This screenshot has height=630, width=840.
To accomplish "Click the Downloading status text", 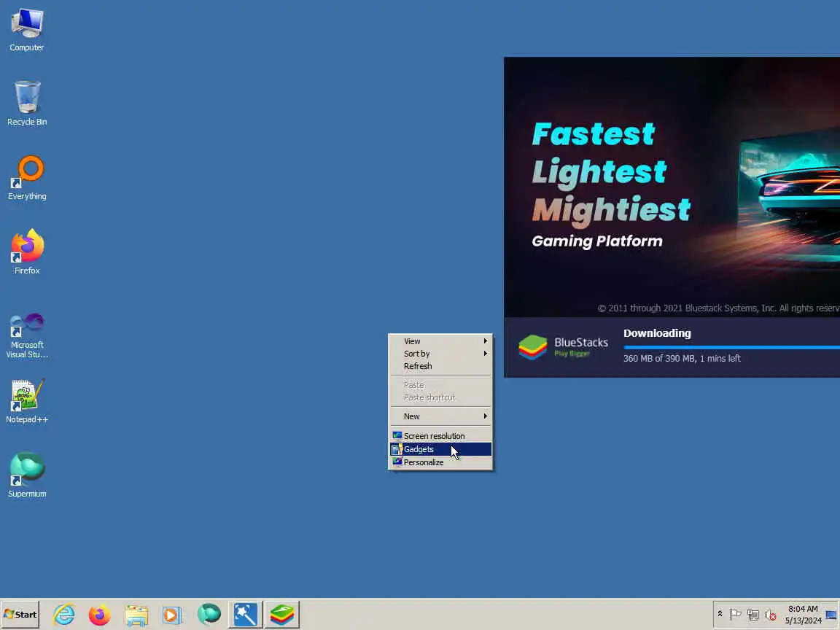I will pyautogui.click(x=657, y=333).
